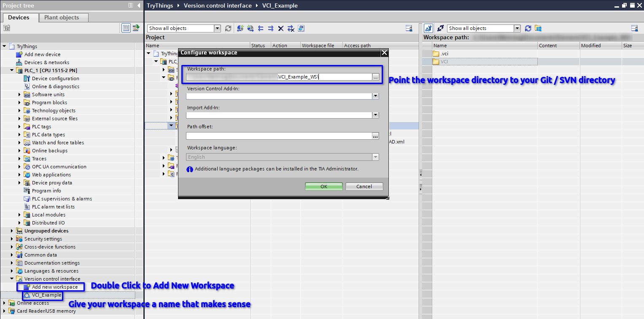This screenshot has width=644, height=319.
Task: Open the Version Control Add-In dropdown
Action: [x=375, y=96]
